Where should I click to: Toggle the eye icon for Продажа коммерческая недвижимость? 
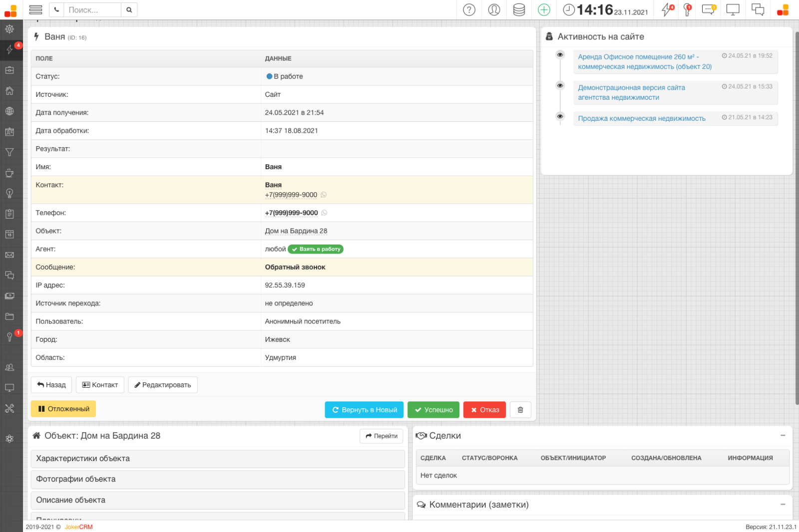pyautogui.click(x=560, y=116)
